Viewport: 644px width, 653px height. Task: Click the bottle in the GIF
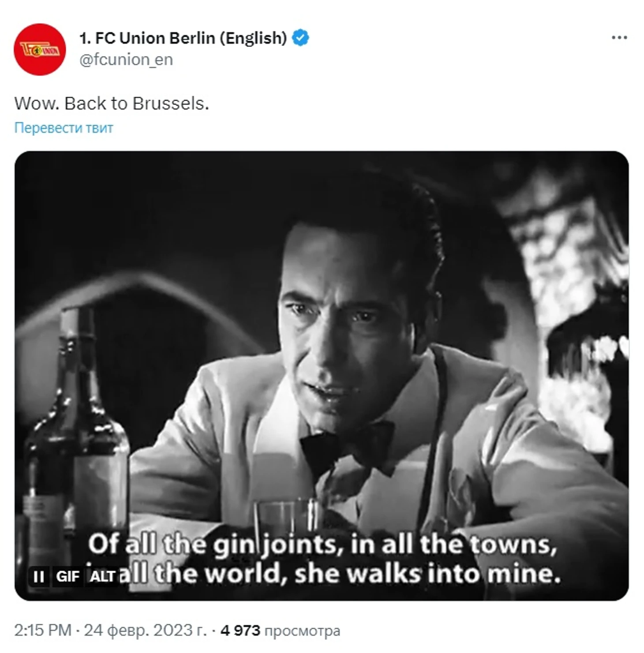coord(76,441)
